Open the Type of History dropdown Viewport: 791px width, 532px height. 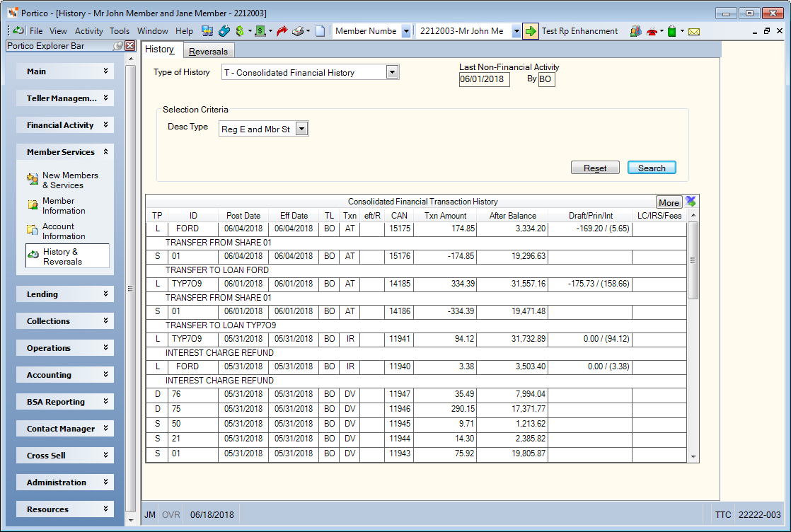[x=393, y=73]
